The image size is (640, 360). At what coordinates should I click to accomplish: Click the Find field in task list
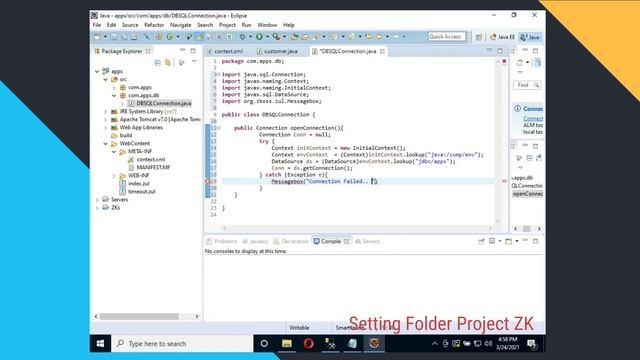(527, 85)
